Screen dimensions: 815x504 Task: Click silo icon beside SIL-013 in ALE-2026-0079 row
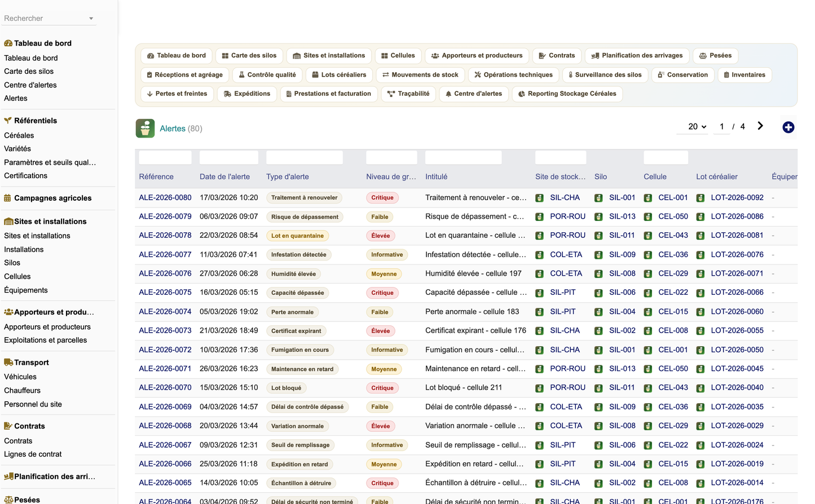[598, 217]
